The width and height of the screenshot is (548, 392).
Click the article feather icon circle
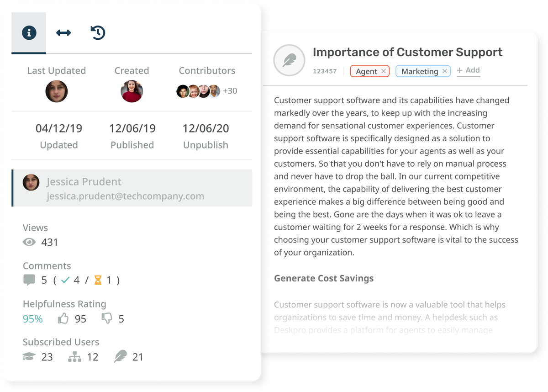point(289,61)
